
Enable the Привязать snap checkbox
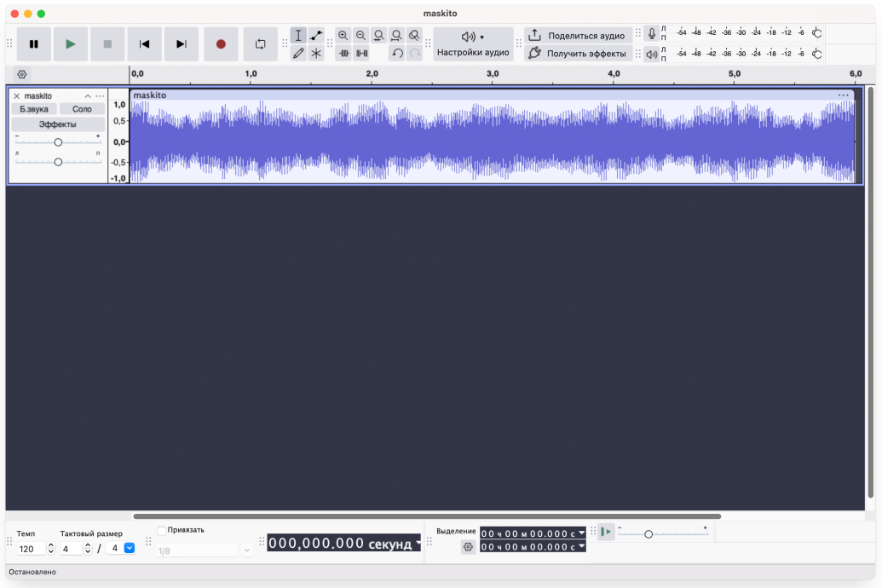pos(162,530)
